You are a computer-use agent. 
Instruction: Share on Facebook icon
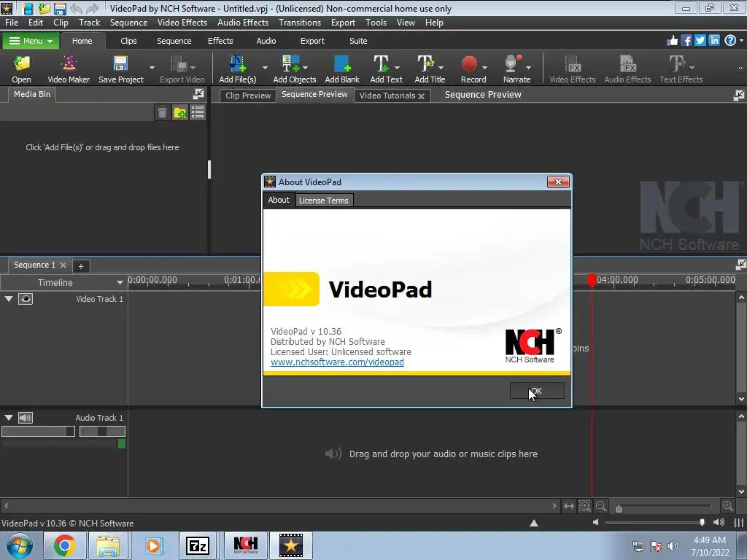(x=686, y=41)
